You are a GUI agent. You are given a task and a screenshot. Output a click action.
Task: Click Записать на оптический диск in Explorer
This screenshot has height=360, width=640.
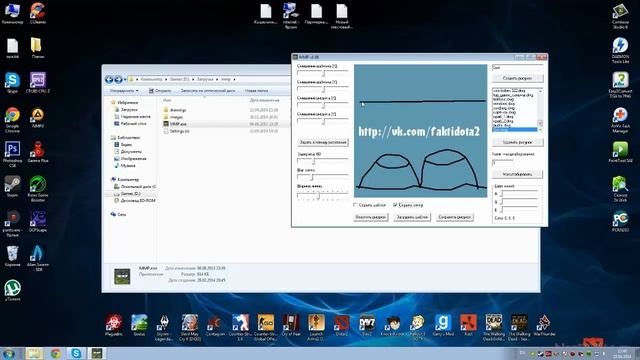(x=208, y=91)
